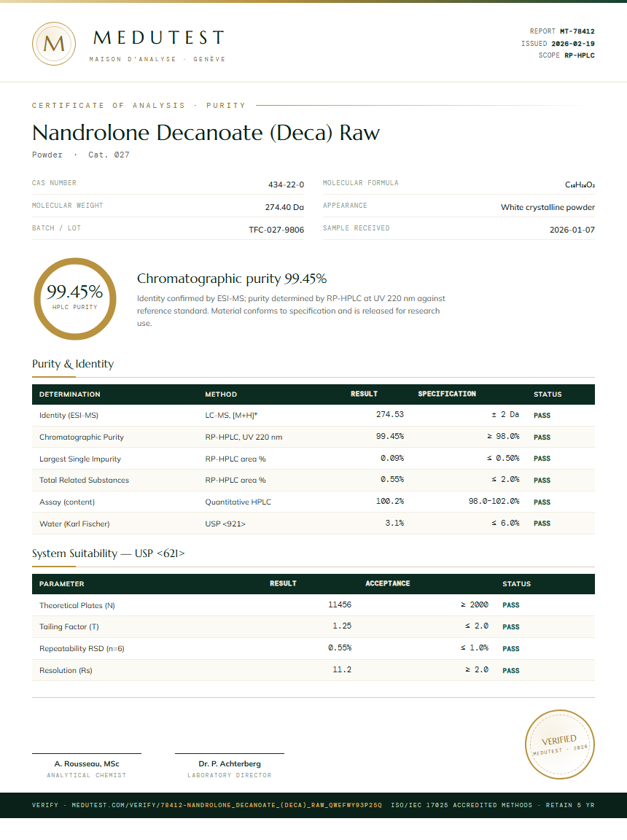This screenshot has height=840, width=627.
Task: Click the Dr. P. Achterberg signature name
Action: click(230, 764)
